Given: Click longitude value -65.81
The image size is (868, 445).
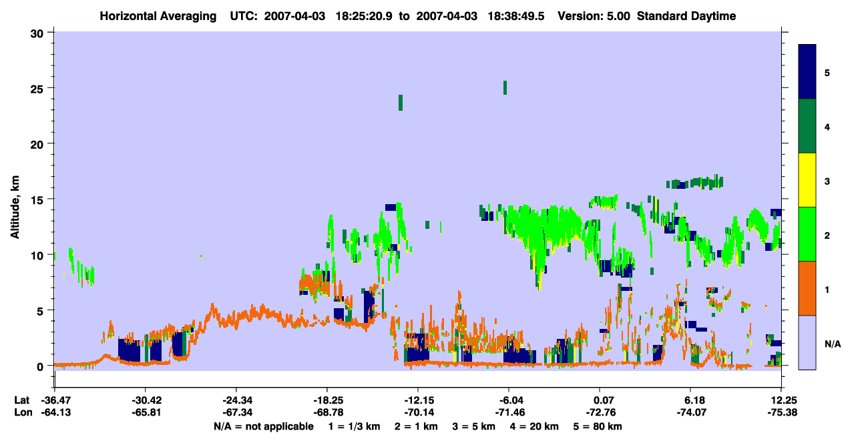Looking at the screenshot, I should [145, 412].
